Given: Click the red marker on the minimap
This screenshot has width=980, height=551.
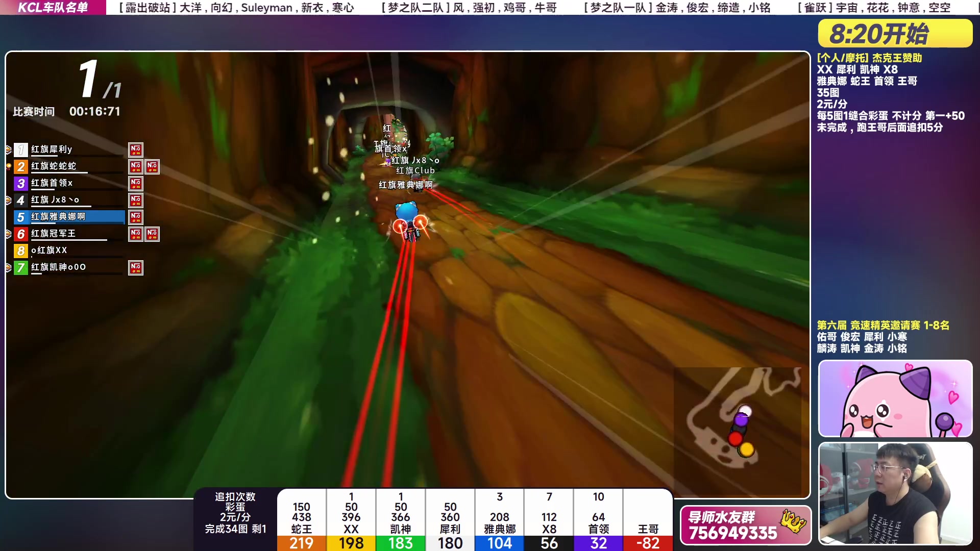Looking at the screenshot, I should (x=736, y=438).
